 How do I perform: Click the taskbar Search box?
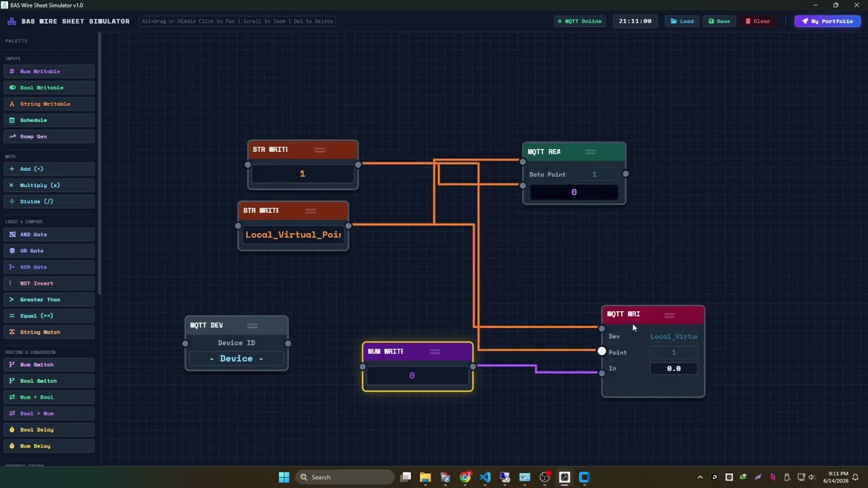coord(346,477)
